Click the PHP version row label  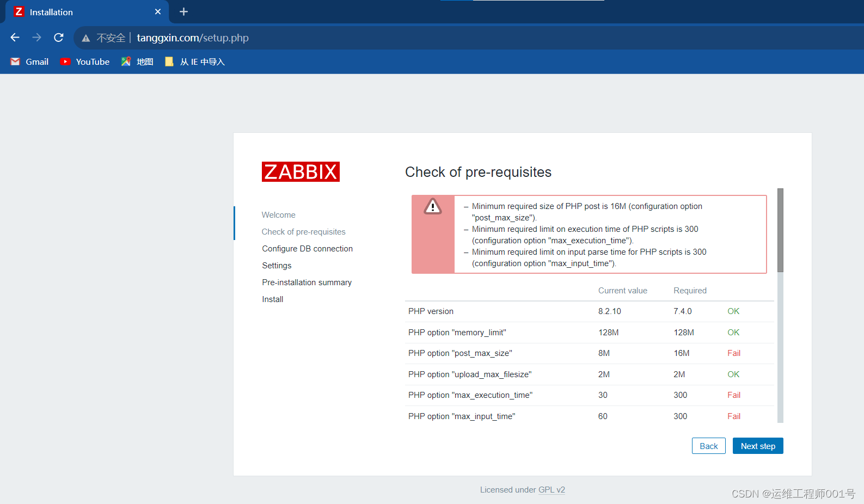[x=431, y=311]
